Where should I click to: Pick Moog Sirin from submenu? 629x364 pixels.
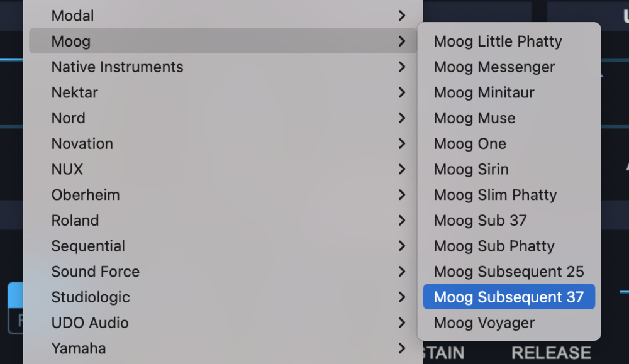pyautogui.click(x=470, y=169)
